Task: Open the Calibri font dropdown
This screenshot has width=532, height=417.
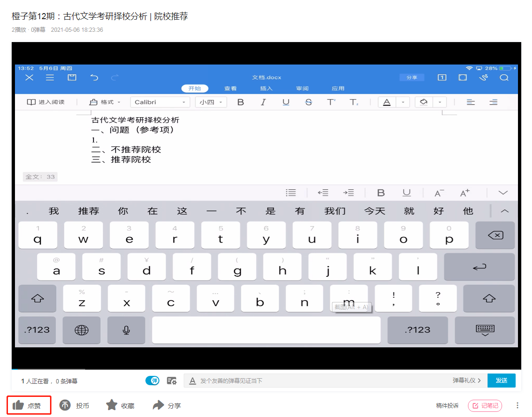Action: (x=160, y=102)
